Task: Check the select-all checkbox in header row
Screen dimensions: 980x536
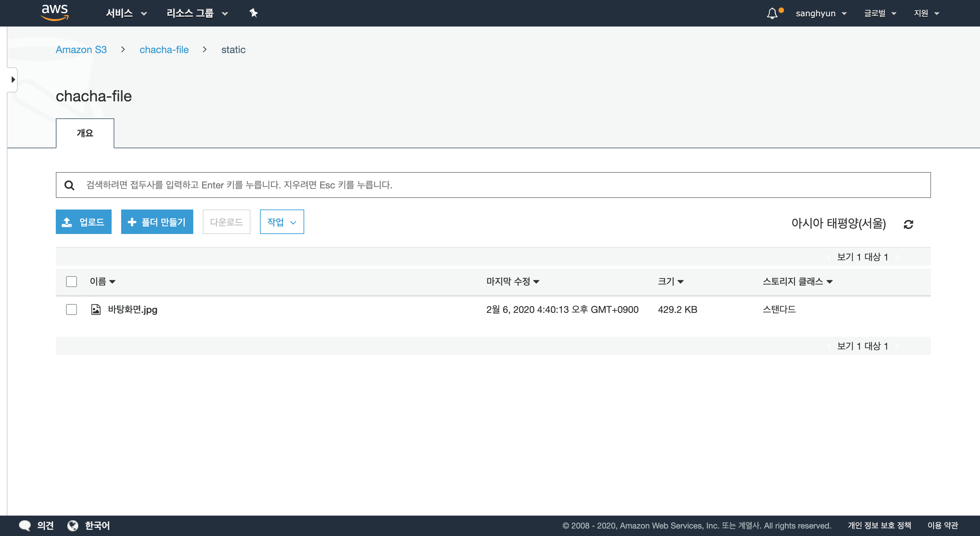Action: (71, 281)
